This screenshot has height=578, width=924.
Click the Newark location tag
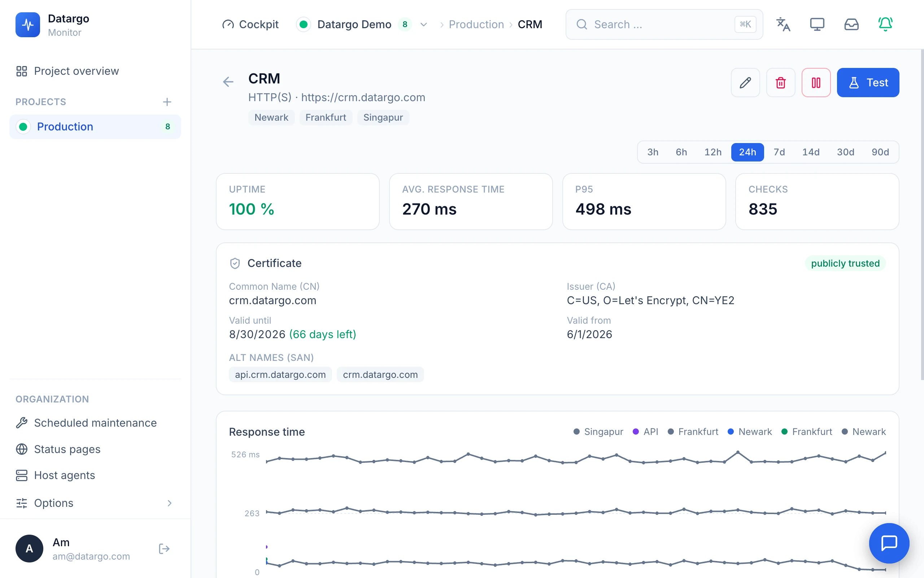tap(271, 117)
